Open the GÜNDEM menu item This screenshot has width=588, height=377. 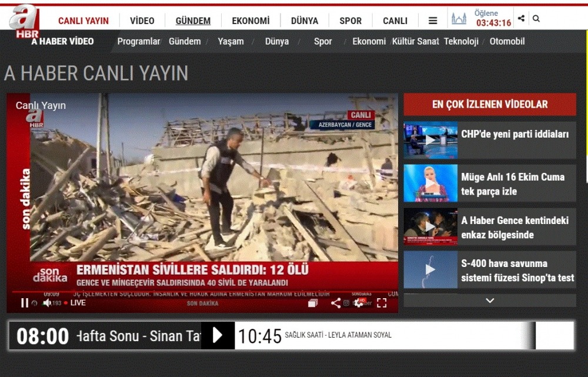[x=193, y=21]
